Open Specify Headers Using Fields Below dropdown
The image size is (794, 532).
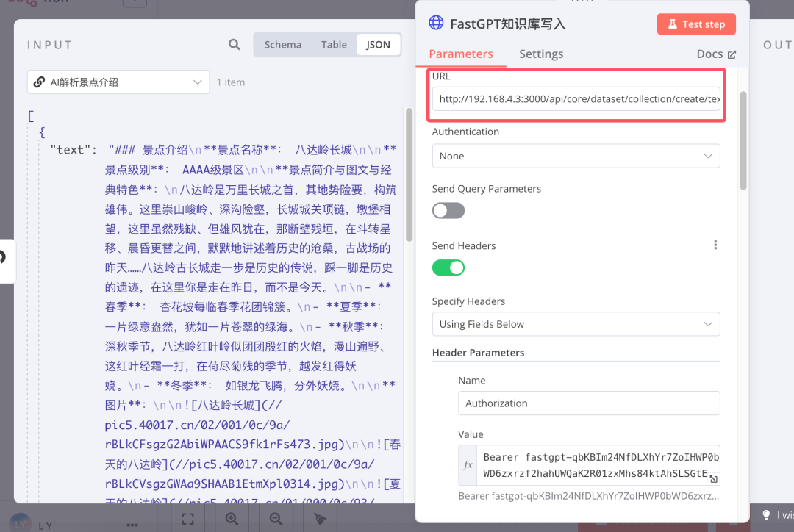576,324
